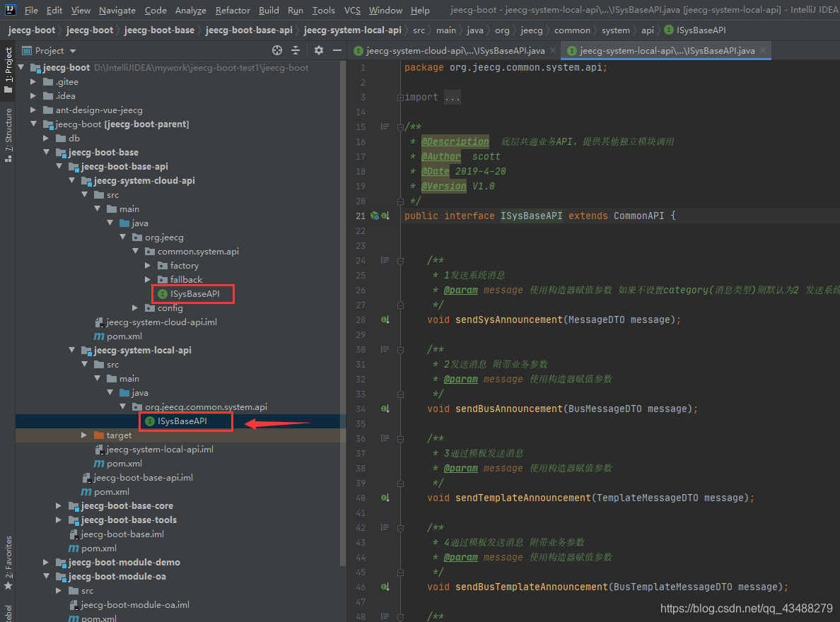This screenshot has width=840, height=622.
Task: Click jeecg-boot-base-api breadcrumb in navigation bar
Action: [249, 30]
